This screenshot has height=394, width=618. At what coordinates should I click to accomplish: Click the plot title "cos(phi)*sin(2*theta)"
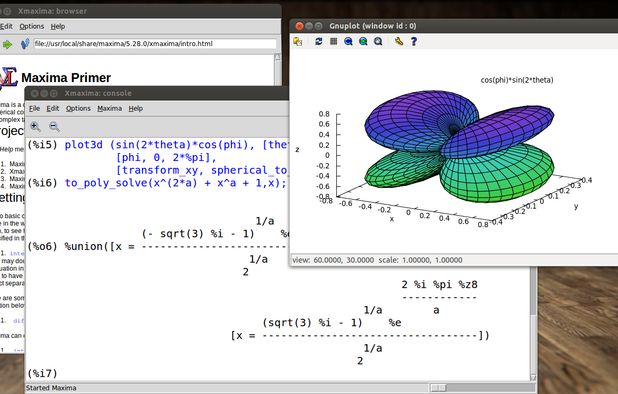(x=517, y=80)
